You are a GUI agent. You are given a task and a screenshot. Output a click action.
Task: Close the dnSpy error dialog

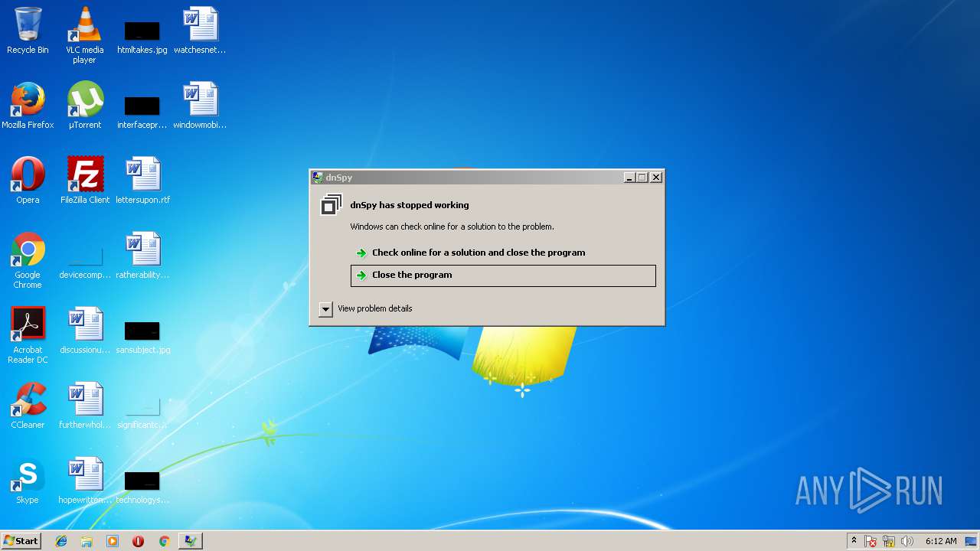pyautogui.click(x=656, y=178)
